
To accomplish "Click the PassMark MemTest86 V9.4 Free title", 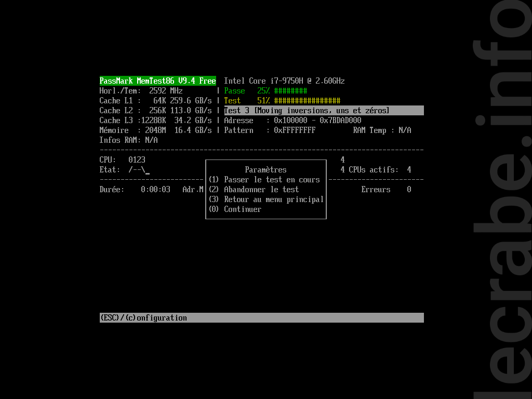I will (x=158, y=81).
